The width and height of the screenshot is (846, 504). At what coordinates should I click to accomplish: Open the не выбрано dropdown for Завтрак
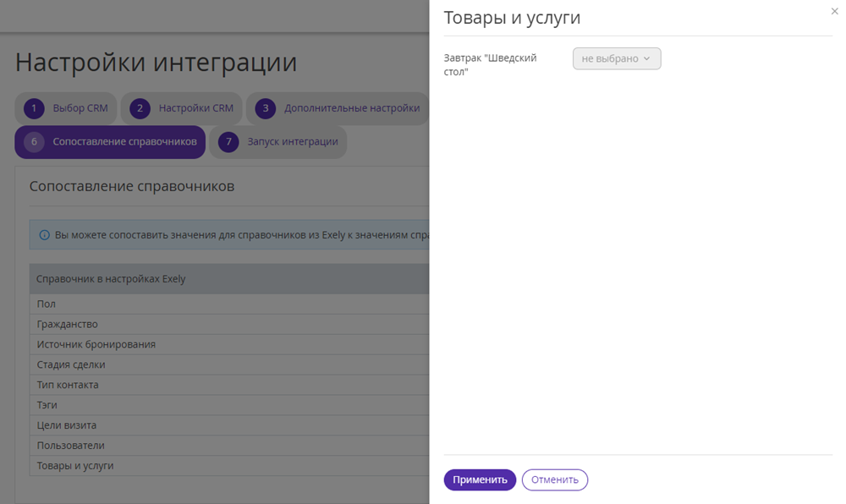click(x=617, y=58)
